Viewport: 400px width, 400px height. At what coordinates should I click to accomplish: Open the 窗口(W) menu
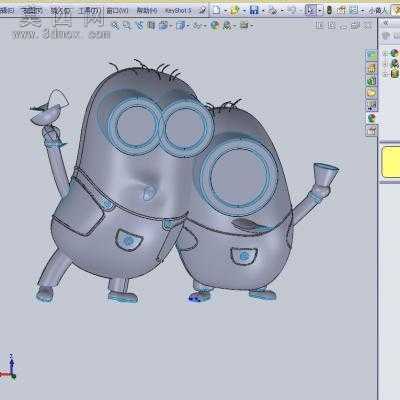click(x=117, y=11)
